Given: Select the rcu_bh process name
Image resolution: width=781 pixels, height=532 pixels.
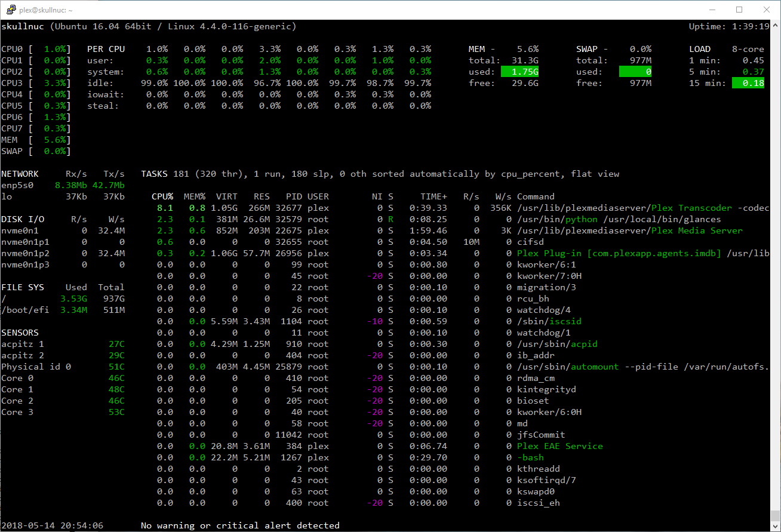Looking at the screenshot, I should tap(533, 299).
